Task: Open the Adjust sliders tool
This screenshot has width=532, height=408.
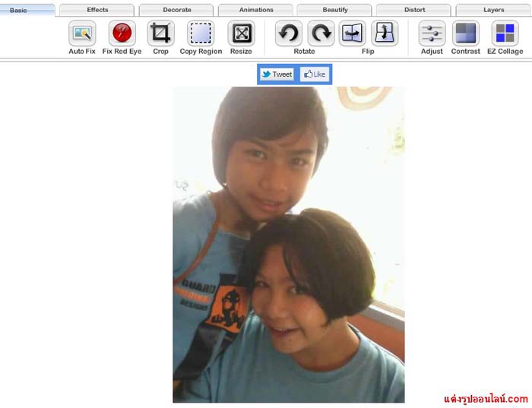Action: (432, 33)
